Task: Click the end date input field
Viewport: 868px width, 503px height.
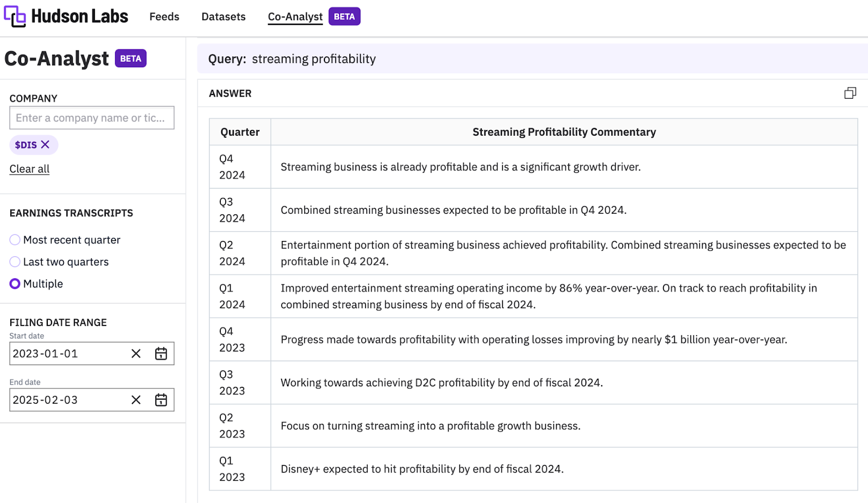Action: pos(68,400)
